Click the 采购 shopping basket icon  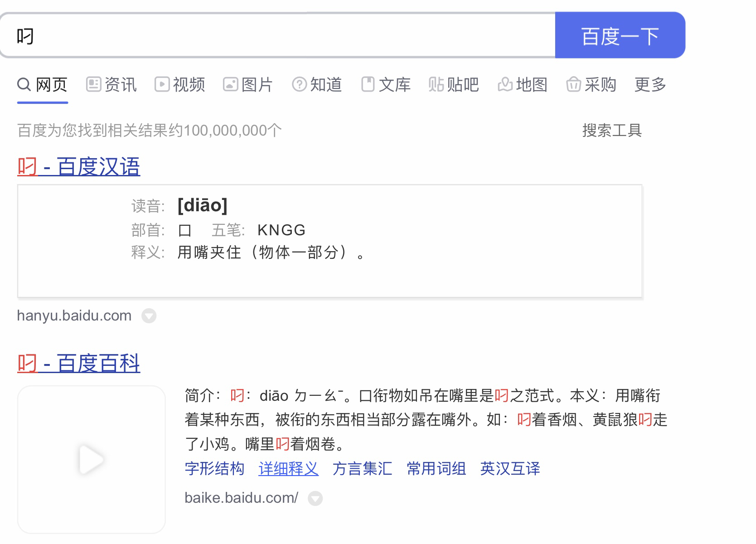coord(573,84)
